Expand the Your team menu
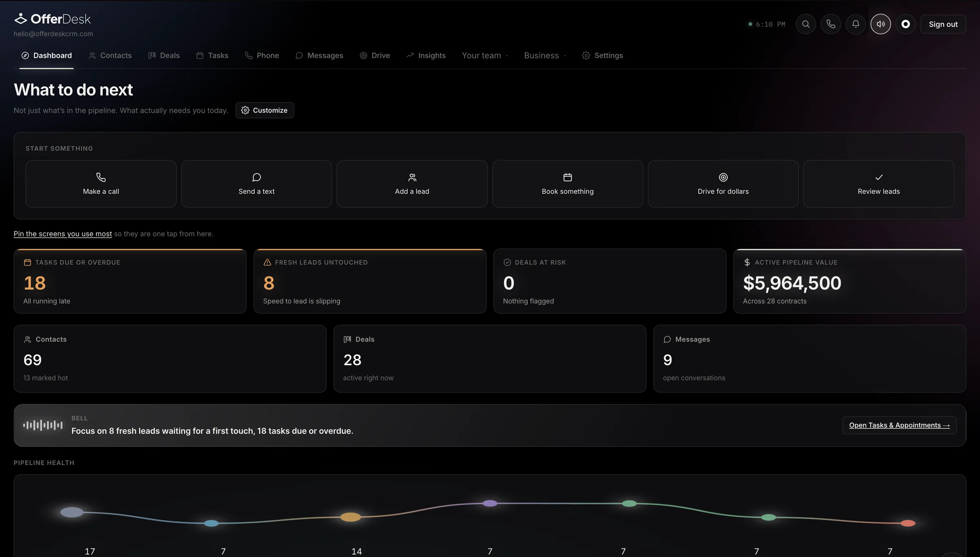The width and height of the screenshot is (980, 557). point(485,55)
